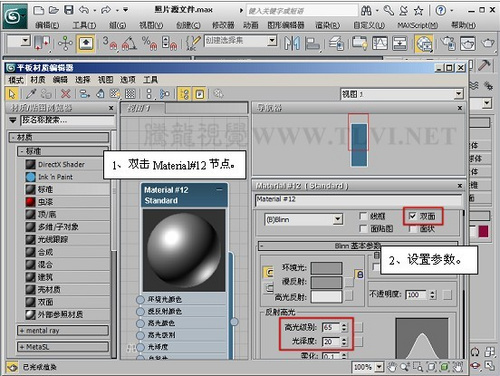Click the blue question mark help icon

440,11
